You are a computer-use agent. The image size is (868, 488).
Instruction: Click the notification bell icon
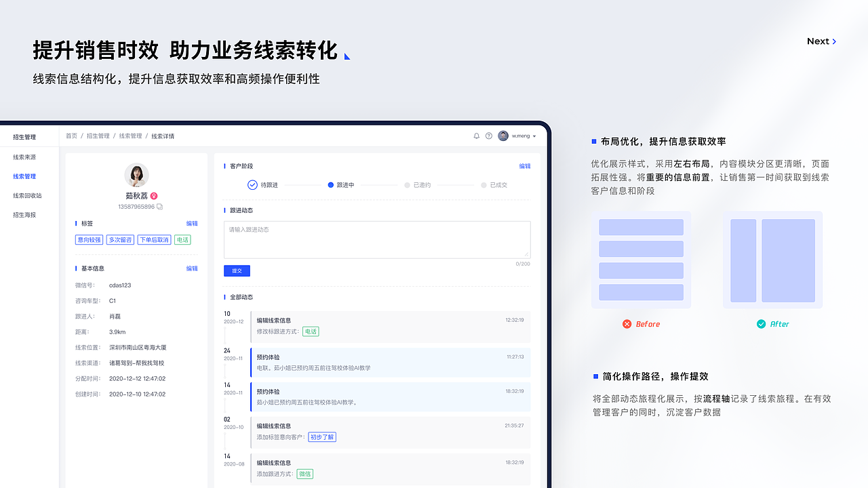[477, 136]
